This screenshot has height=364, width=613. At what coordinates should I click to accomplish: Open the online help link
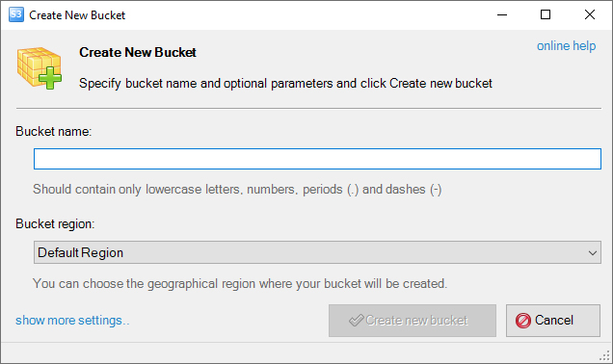pyautogui.click(x=566, y=45)
